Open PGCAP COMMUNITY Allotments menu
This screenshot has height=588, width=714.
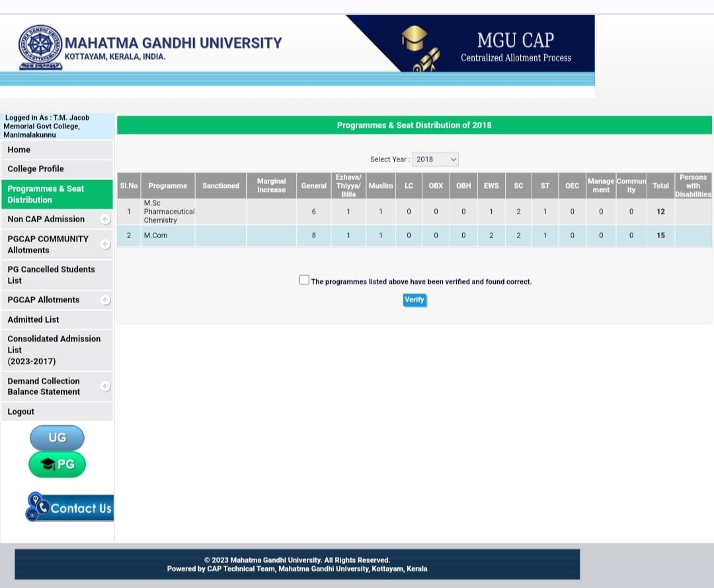[x=57, y=245]
